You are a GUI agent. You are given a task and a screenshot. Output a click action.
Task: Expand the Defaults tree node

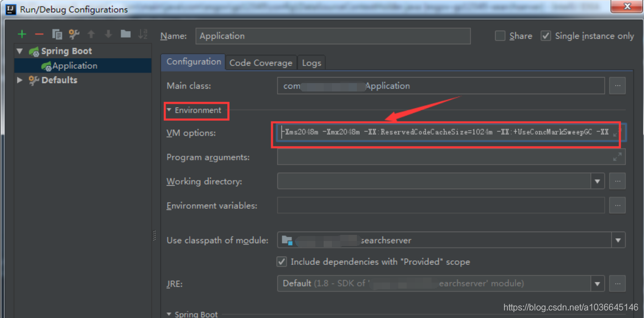(20, 80)
